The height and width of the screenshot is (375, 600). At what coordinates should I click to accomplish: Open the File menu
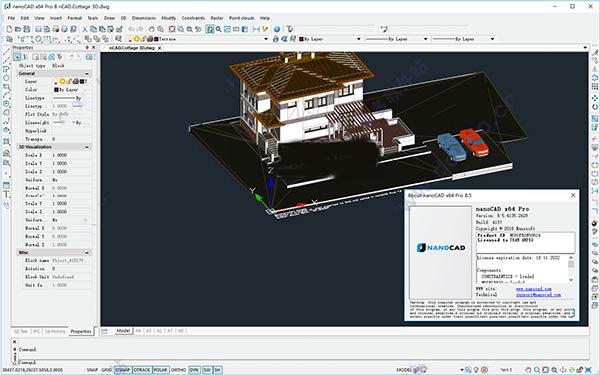click(x=11, y=18)
